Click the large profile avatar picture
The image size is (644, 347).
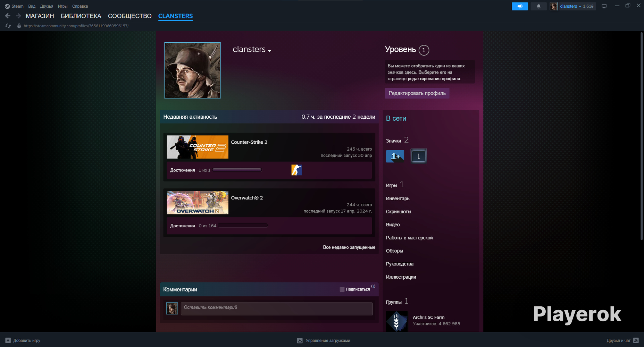192,70
